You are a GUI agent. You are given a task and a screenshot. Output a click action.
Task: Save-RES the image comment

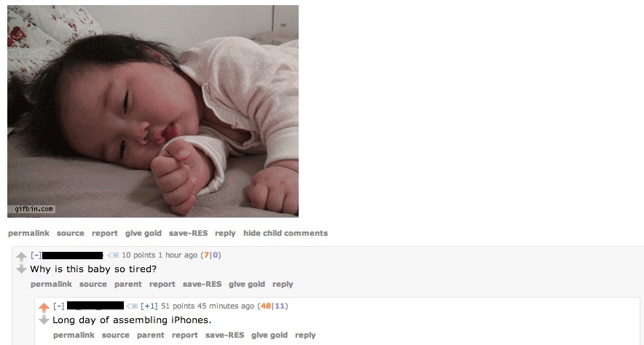click(x=188, y=233)
